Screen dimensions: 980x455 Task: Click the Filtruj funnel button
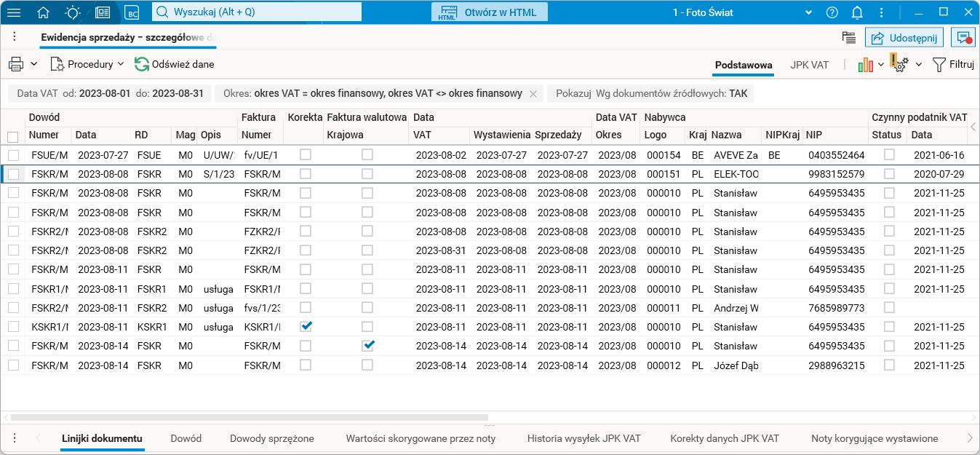tap(953, 64)
